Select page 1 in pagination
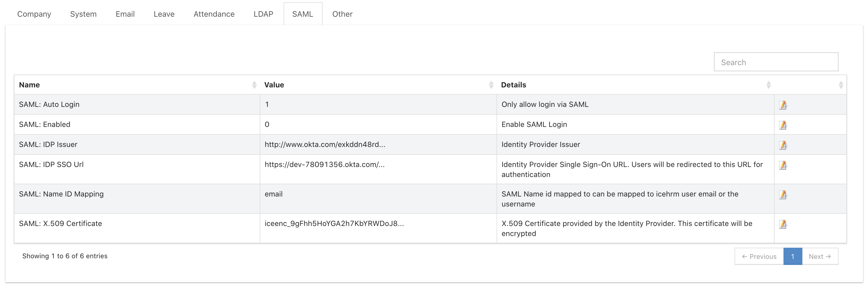 pyautogui.click(x=793, y=256)
